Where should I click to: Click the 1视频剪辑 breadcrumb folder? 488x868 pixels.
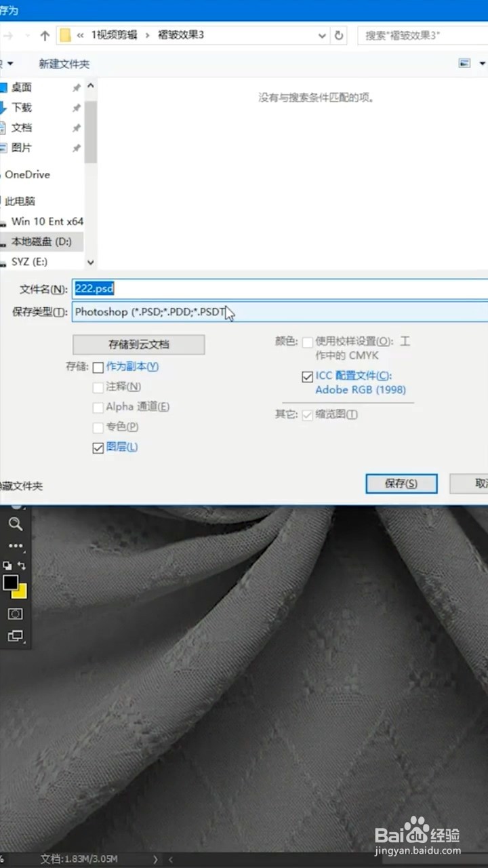114,35
